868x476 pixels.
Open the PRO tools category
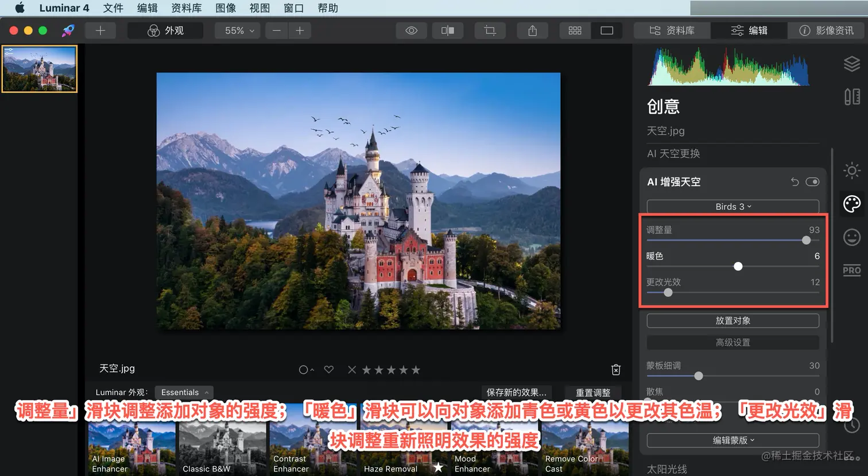tap(852, 270)
